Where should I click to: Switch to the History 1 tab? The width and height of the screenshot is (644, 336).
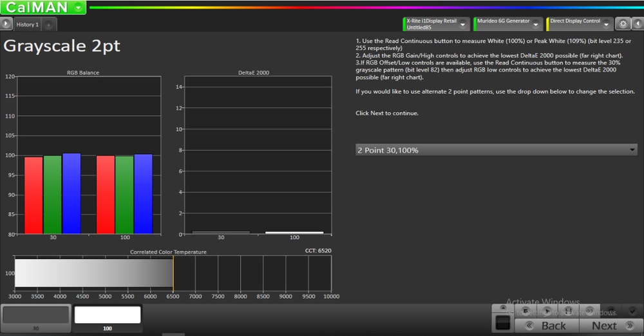click(27, 25)
